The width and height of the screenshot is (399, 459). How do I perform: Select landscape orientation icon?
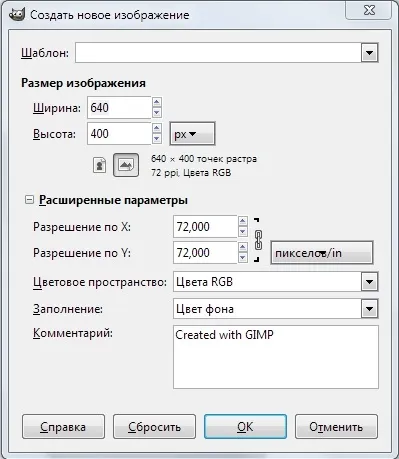[126, 165]
